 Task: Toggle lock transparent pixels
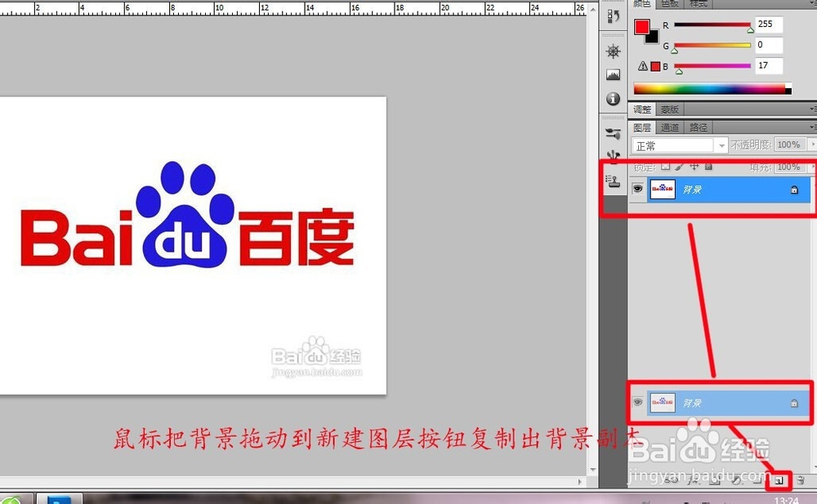(x=665, y=167)
